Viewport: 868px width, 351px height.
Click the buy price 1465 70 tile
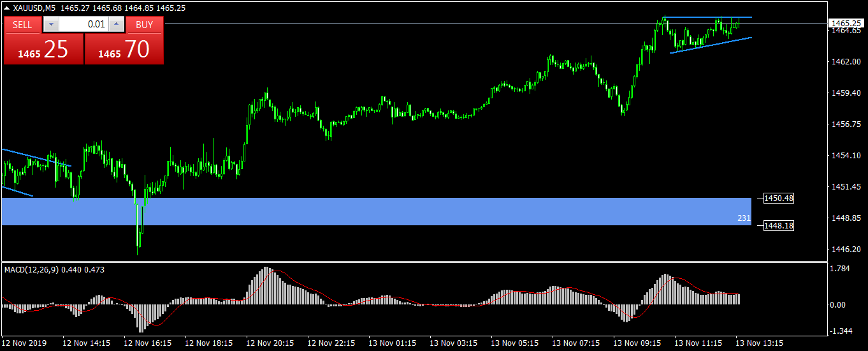coord(124,49)
